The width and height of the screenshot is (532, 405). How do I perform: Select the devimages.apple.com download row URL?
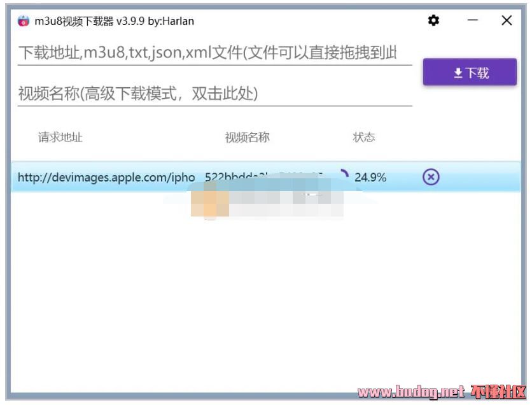click(x=106, y=177)
